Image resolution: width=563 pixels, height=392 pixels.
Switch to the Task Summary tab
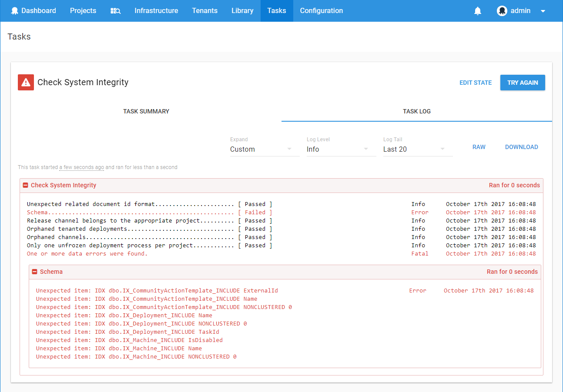coord(146,111)
